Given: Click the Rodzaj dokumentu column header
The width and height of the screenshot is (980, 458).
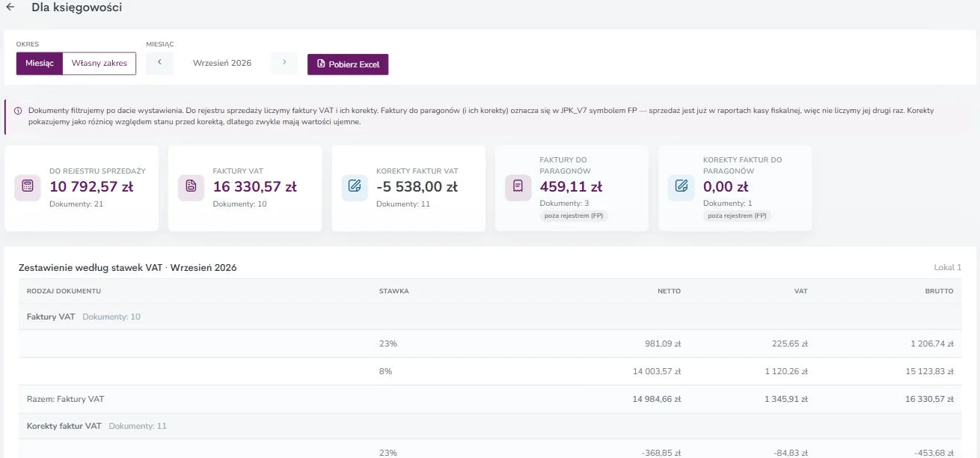Looking at the screenshot, I should pyautogui.click(x=64, y=291).
